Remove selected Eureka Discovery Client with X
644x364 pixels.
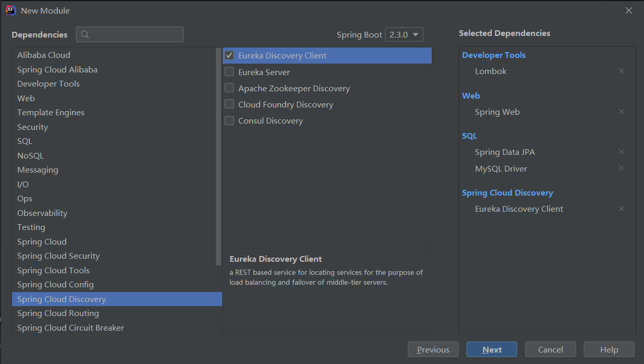coord(621,209)
